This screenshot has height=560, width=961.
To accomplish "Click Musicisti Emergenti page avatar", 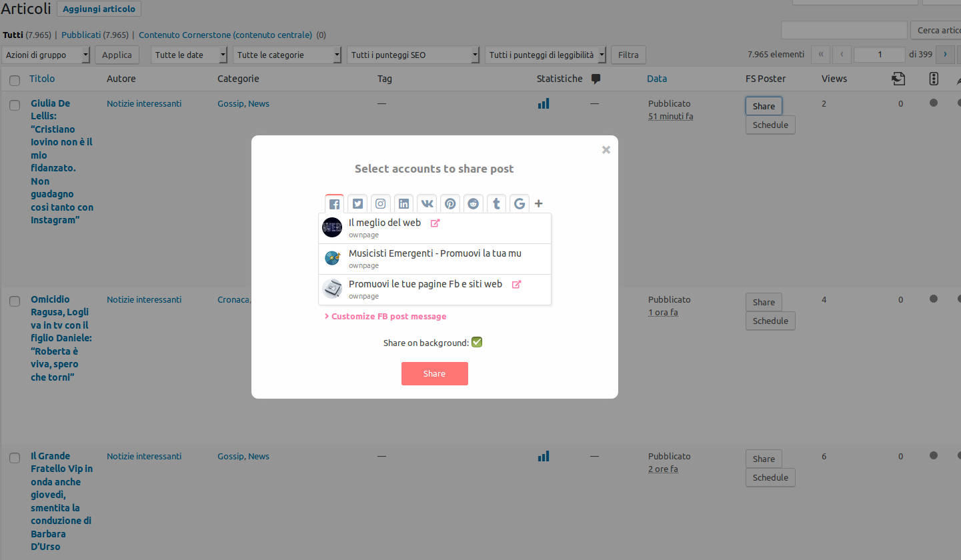I will [332, 258].
